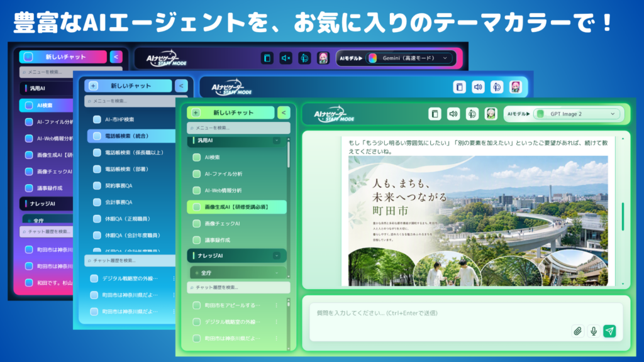Image resolution: width=644 pixels, height=362 pixels.
Task: Expand the green 全庁 subsection chevron
Action: point(277,273)
